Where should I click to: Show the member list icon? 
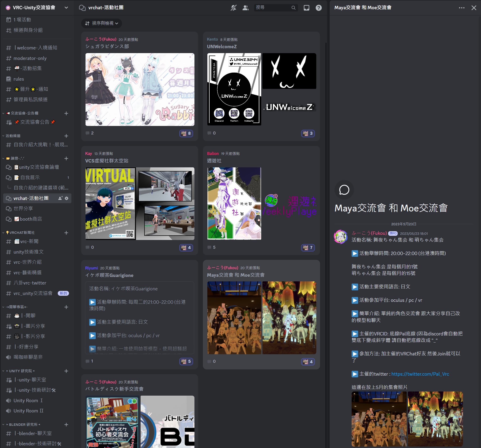pos(245,8)
